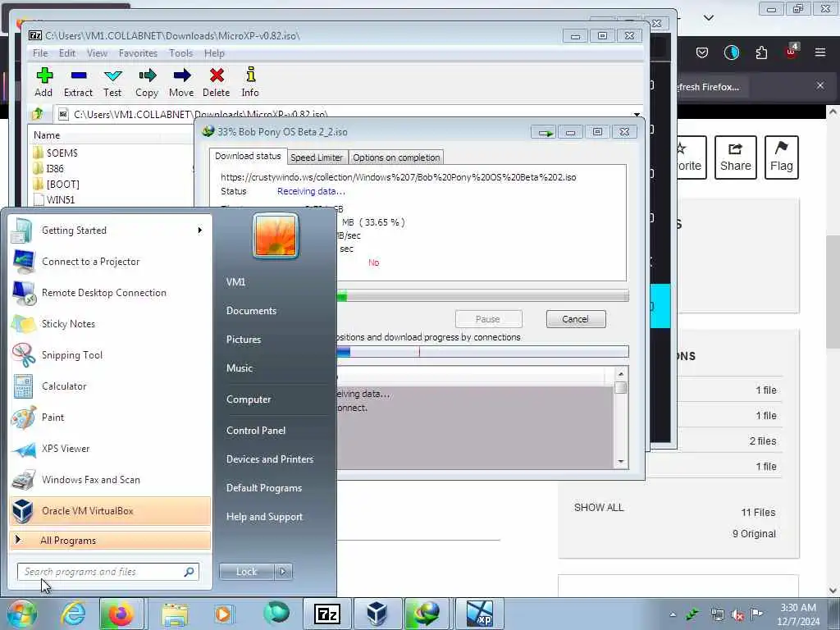This screenshot has width=840, height=630.
Task: Open the SOEMS folder
Action: point(55,153)
